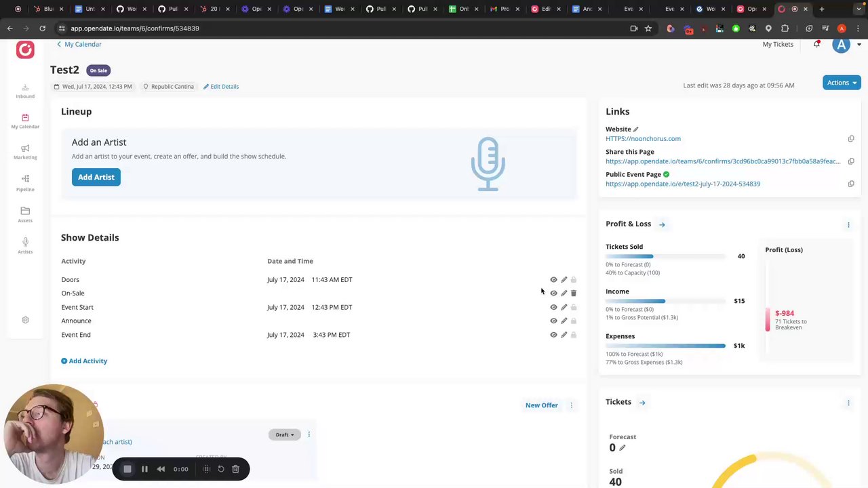Open offers section kebab menu

point(571,405)
